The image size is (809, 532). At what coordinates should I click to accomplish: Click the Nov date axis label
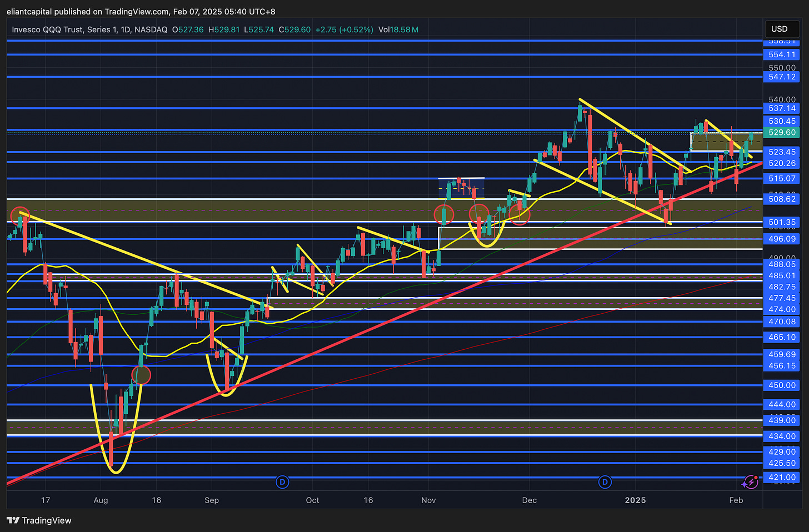coord(428,500)
